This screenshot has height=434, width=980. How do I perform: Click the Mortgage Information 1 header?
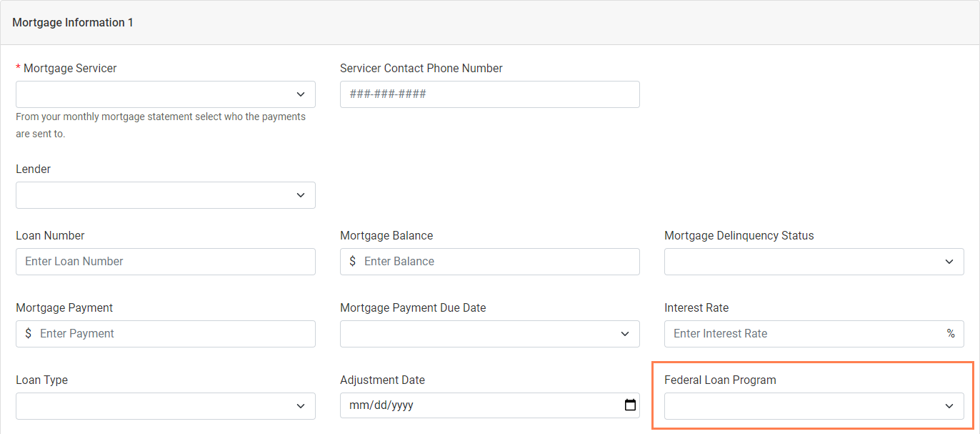pyautogui.click(x=72, y=22)
